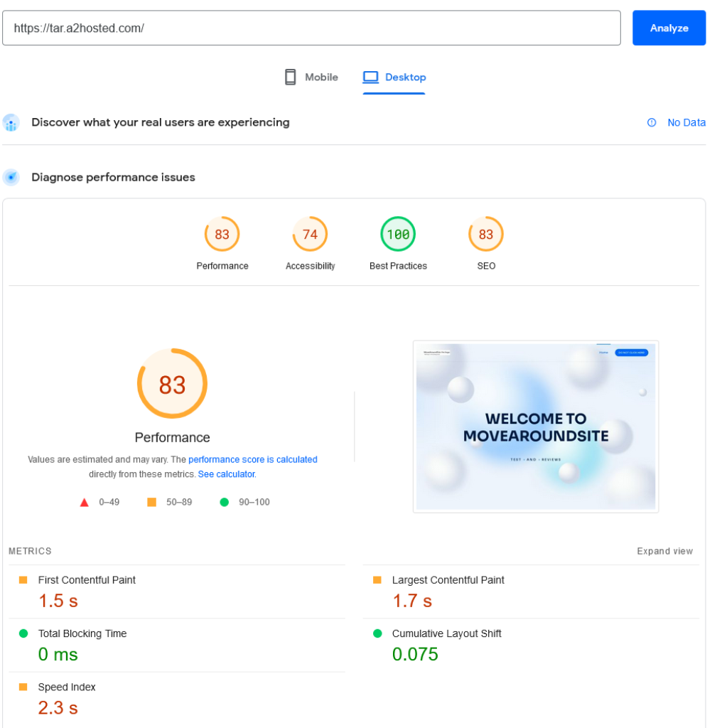Click 'Discover what your real users are experiencing'

point(161,122)
